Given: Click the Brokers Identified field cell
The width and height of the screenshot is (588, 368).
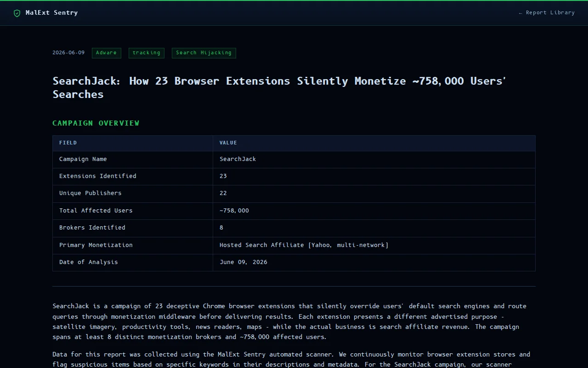Looking at the screenshot, I should pyautogui.click(x=133, y=228).
